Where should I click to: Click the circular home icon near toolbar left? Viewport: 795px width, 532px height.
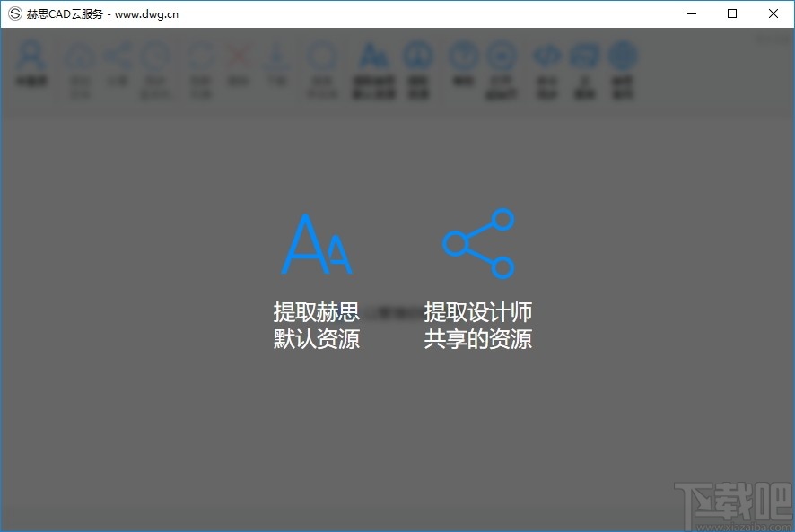point(81,56)
